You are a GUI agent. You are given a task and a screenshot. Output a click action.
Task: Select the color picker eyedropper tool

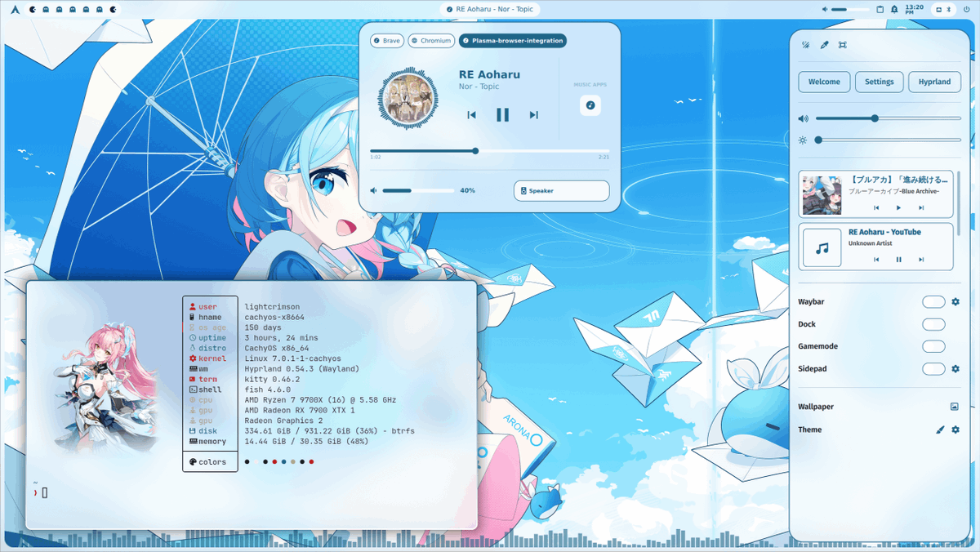point(824,45)
